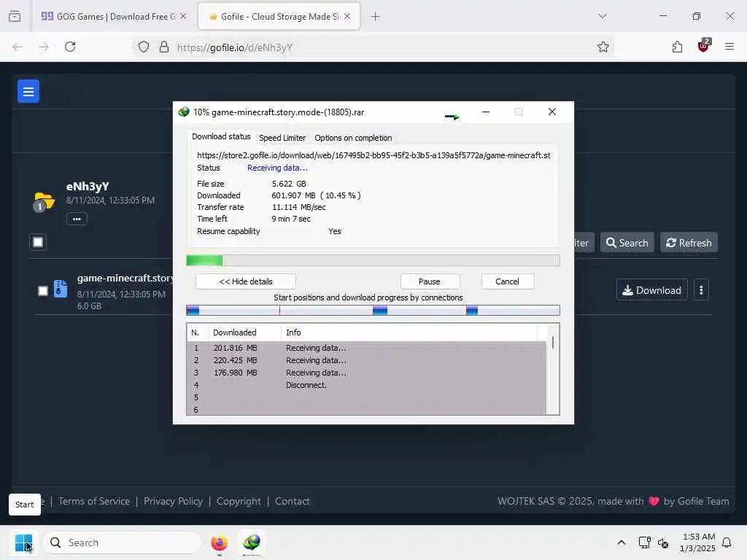
Task: Cancel the download
Action: (508, 281)
